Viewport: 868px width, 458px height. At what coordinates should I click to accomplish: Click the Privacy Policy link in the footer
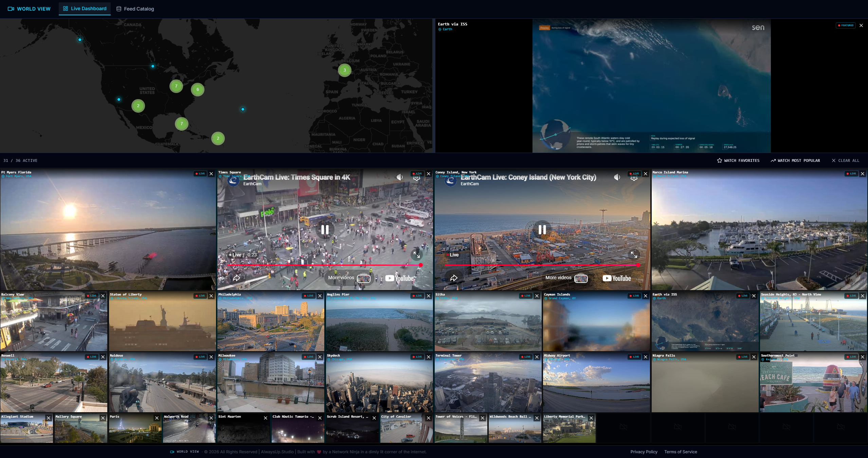click(644, 452)
